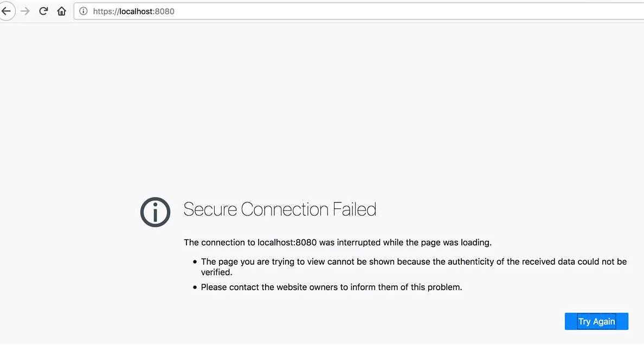Click the large info symbol on the error page

155,212
